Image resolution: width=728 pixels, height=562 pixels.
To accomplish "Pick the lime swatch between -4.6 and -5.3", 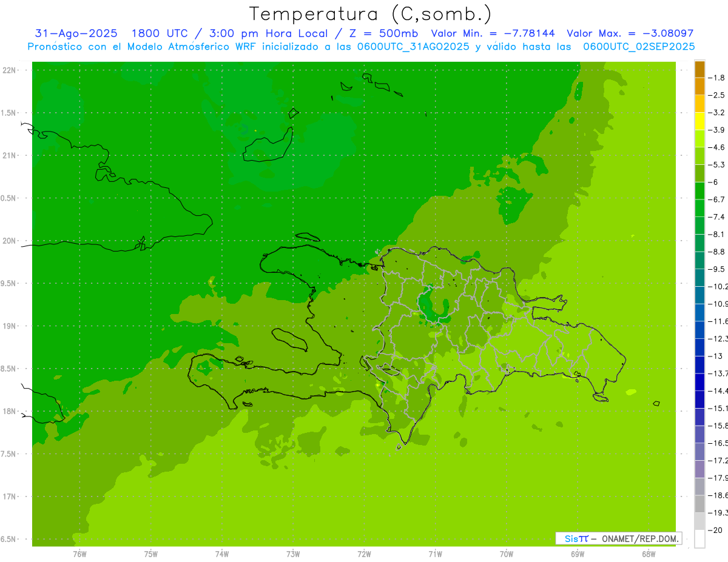I will pyautogui.click(x=699, y=156).
